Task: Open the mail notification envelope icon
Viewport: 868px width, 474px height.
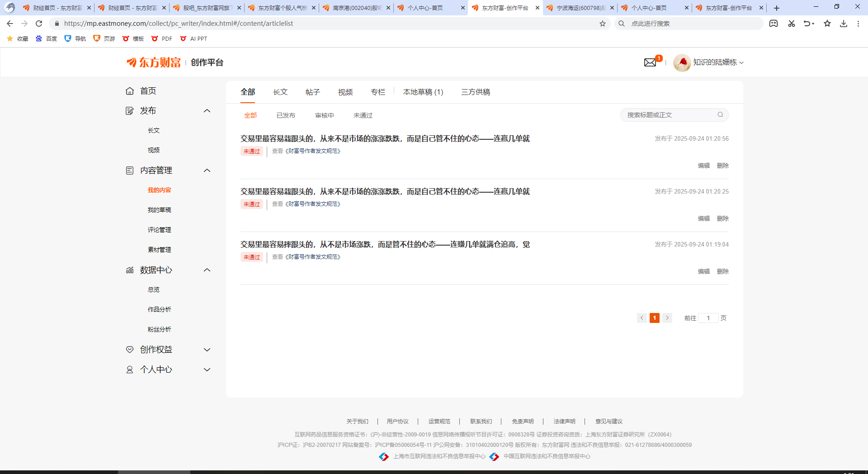Action: (650, 62)
